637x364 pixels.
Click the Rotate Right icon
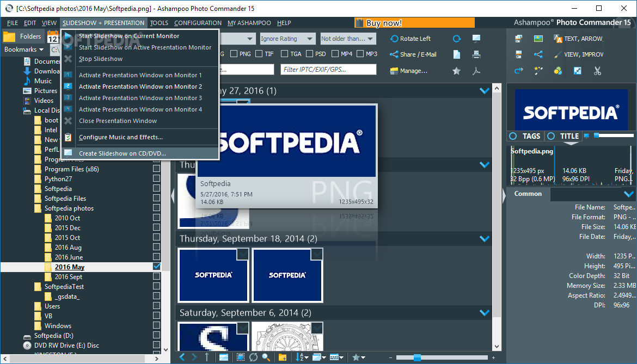point(457,39)
